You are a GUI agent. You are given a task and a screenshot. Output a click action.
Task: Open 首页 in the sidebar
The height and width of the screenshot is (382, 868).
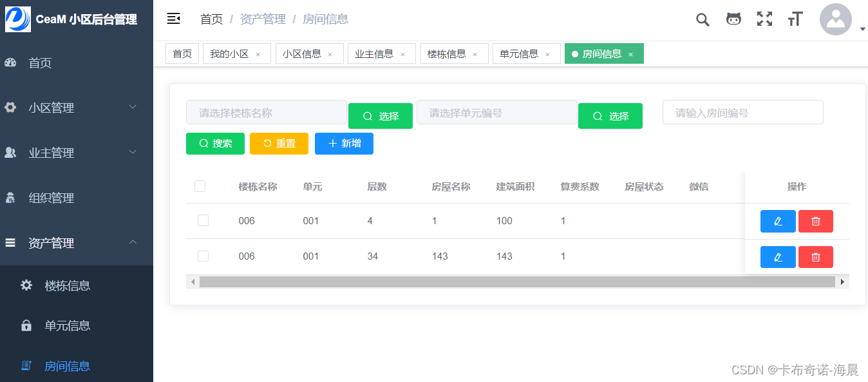coord(77,63)
